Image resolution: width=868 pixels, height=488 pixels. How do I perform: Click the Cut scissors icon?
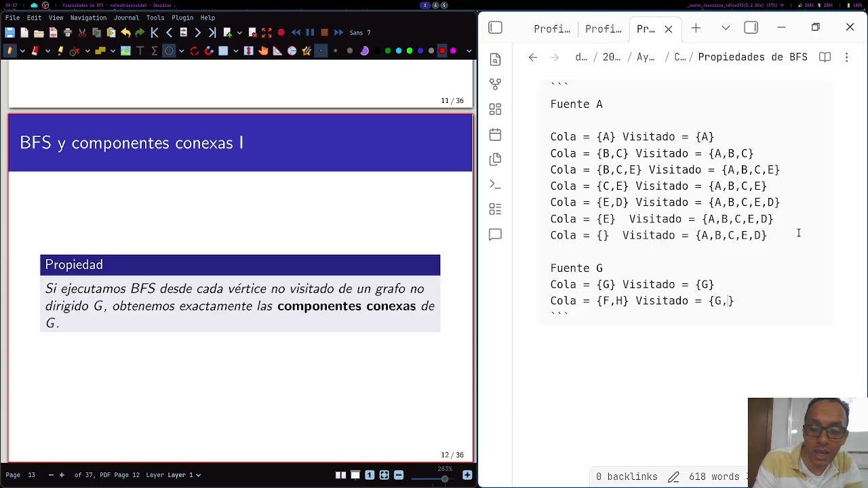pyautogui.click(x=82, y=33)
